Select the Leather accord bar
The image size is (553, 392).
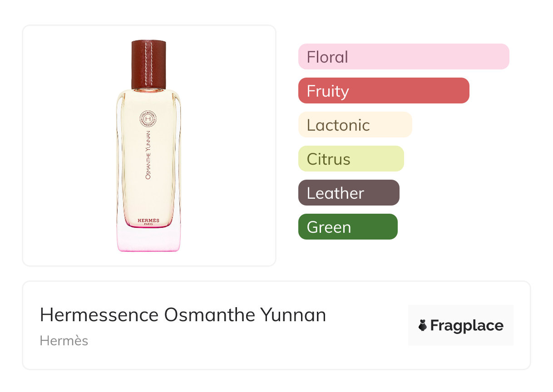[348, 193]
